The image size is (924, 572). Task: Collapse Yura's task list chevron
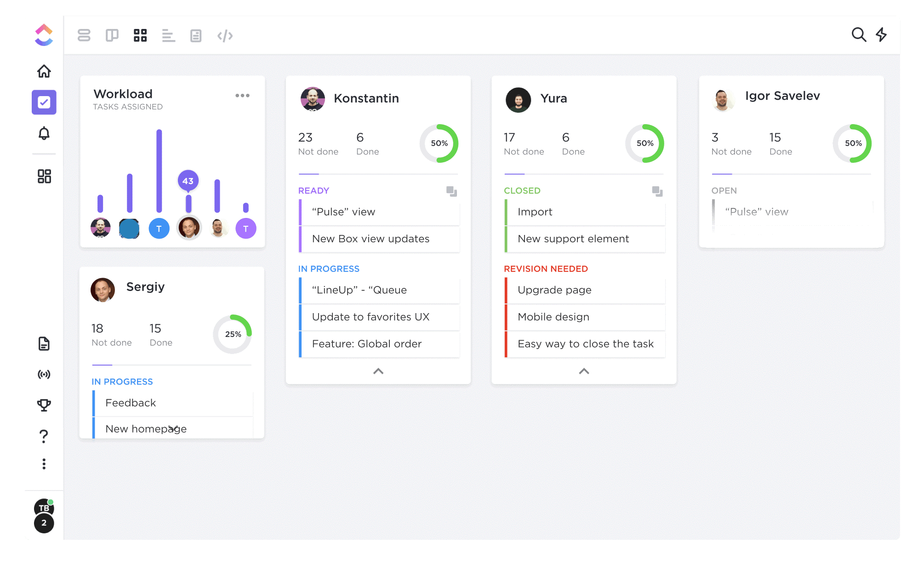click(x=584, y=371)
